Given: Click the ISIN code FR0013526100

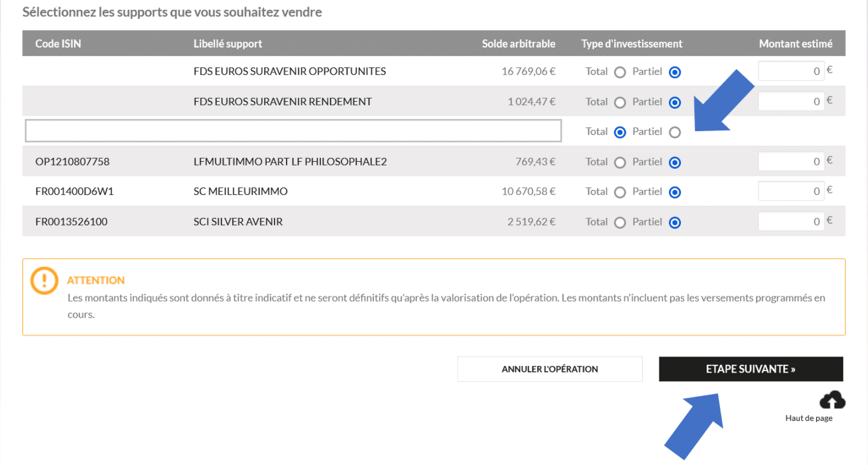Looking at the screenshot, I should pyautogui.click(x=71, y=222).
